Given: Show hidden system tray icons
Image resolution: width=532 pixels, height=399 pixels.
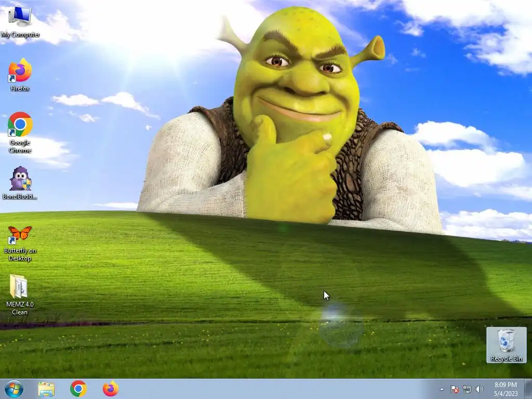Looking at the screenshot, I should tap(442, 389).
